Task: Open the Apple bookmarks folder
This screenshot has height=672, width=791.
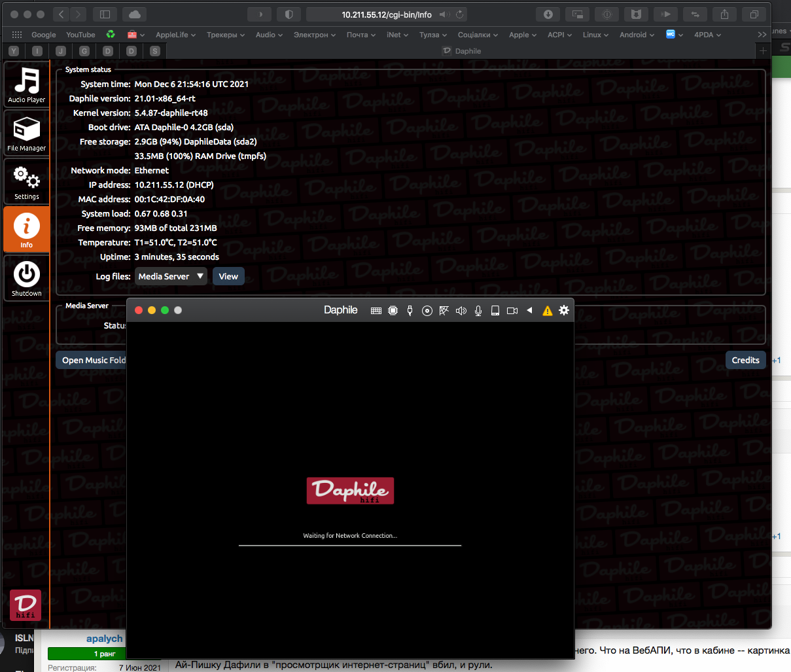Action: click(x=523, y=35)
